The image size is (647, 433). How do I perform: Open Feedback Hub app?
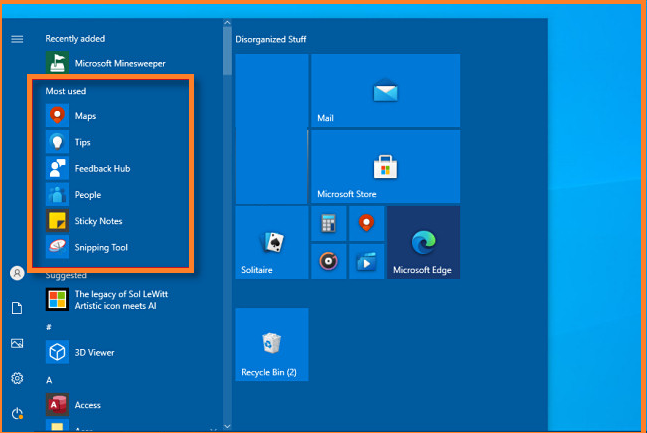[88, 168]
